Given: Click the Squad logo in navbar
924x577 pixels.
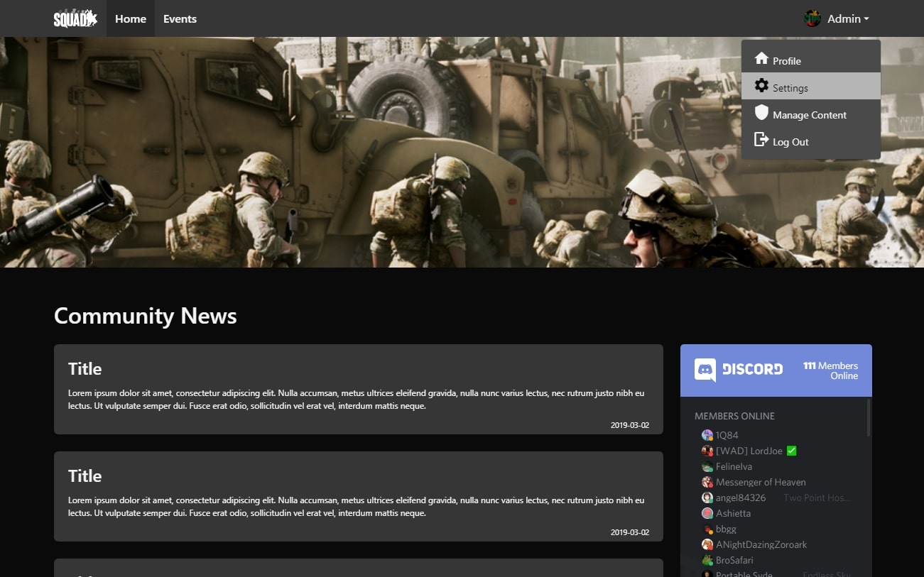Looking at the screenshot, I should click(75, 18).
